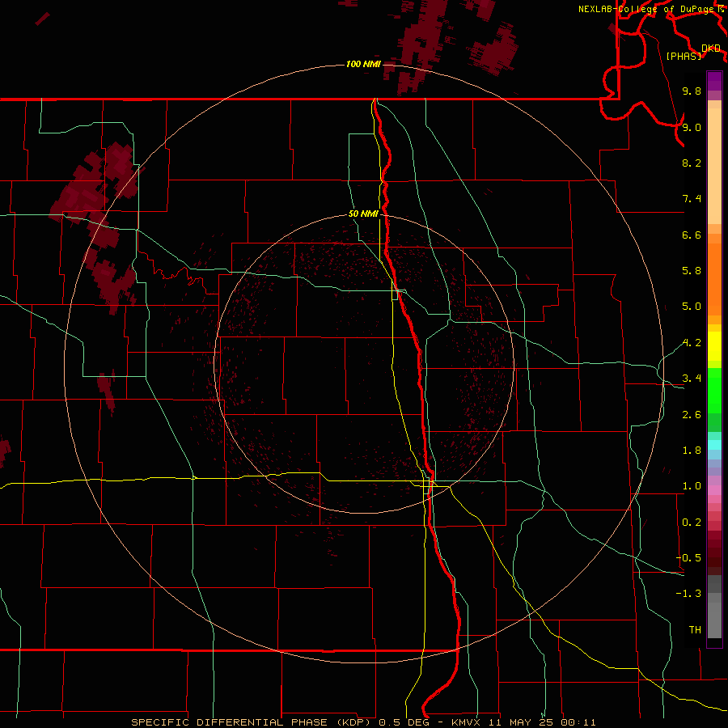Click the 4.2 value on the color scale
This screenshot has width=728, height=728.
pos(692,343)
